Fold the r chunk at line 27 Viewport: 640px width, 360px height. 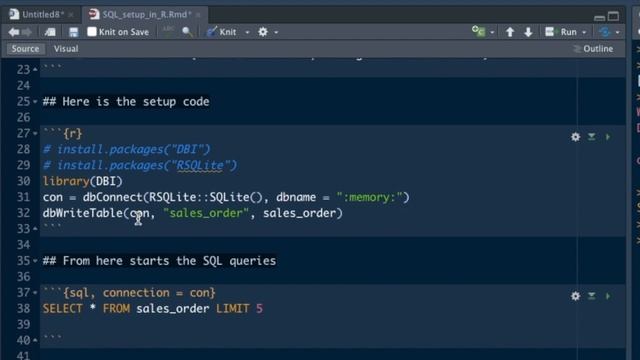[x=35, y=133]
